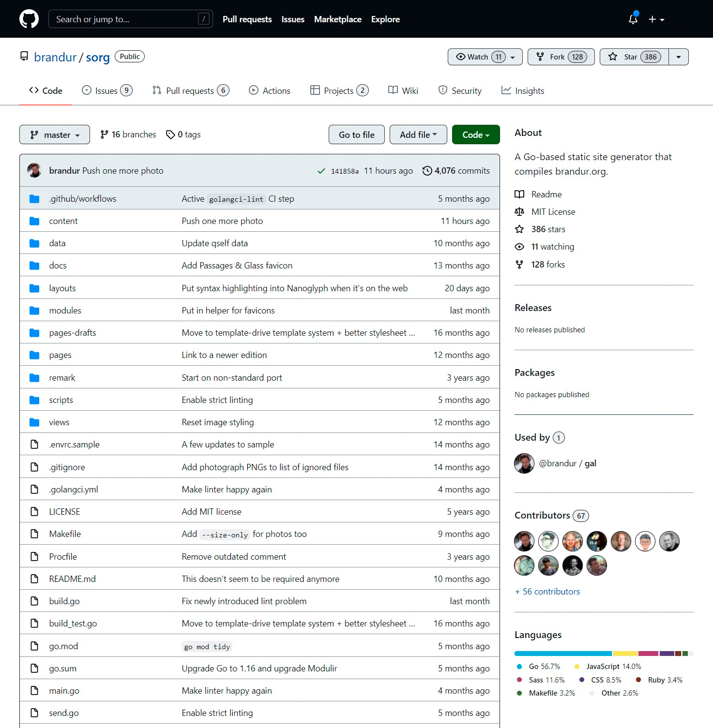The height and width of the screenshot is (728, 713).
Task: Click the Projects tab board icon
Action: click(x=315, y=90)
